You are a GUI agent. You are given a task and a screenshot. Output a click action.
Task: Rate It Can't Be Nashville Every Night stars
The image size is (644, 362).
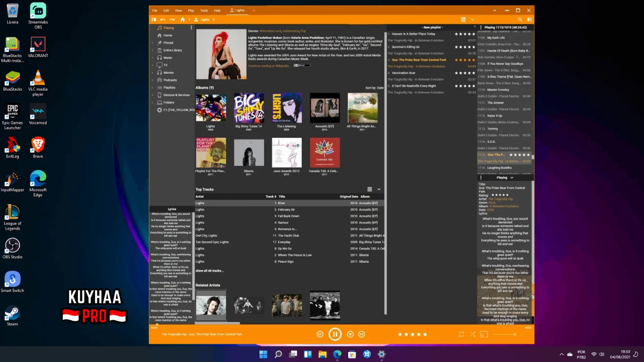465,86
